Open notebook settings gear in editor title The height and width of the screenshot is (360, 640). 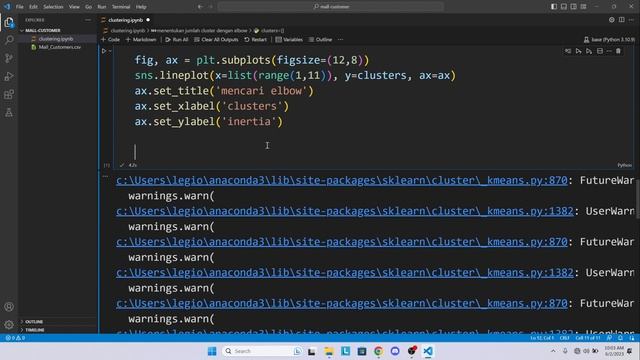click(611, 20)
